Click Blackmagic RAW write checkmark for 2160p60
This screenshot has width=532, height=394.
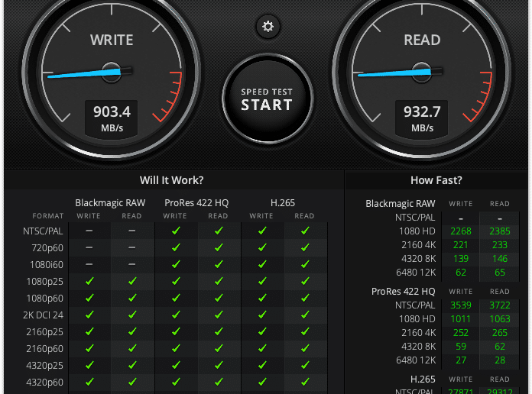(89, 348)
